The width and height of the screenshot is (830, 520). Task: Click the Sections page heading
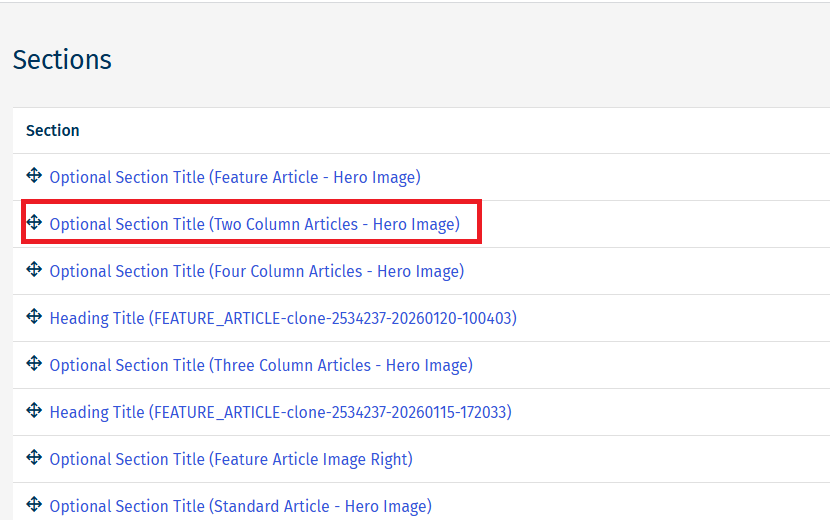[x=62, y=60]
